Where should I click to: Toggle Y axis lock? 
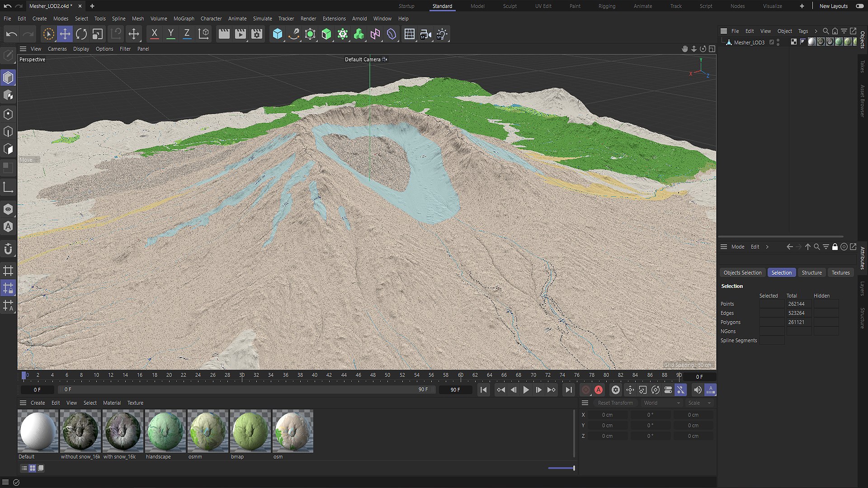coord(170,34)
